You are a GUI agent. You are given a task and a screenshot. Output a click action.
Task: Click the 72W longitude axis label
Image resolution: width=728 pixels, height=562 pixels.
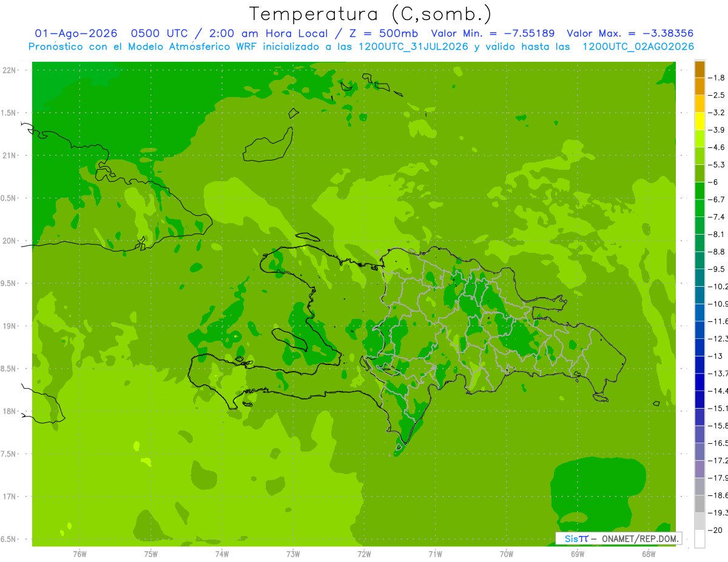coord(364,554)
